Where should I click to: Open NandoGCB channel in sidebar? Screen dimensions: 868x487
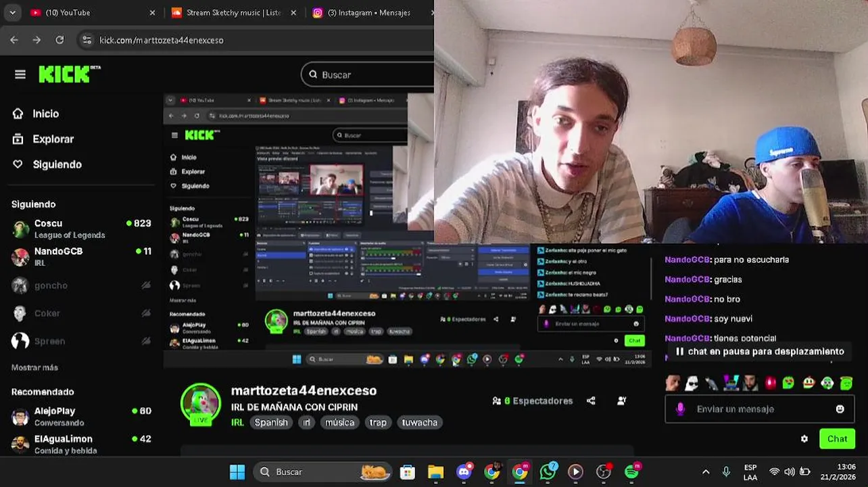[x=81, y=256]
